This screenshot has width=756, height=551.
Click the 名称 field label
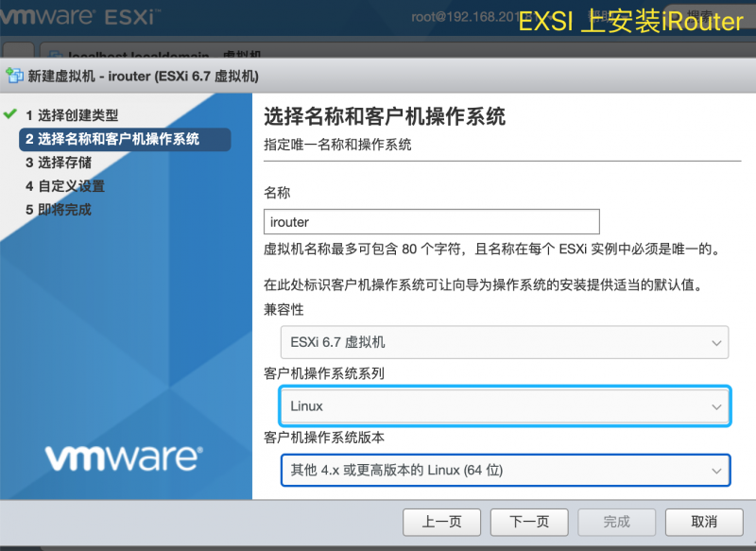pos(277,193)
